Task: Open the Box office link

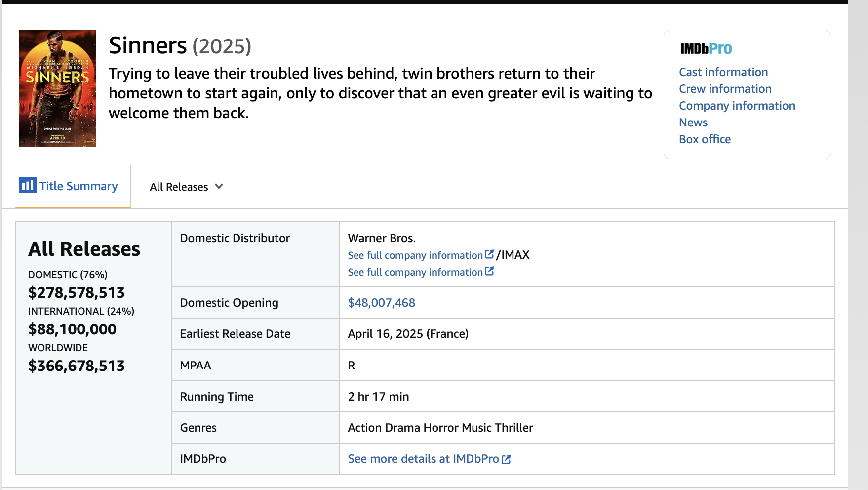Action: pos(705,139)
